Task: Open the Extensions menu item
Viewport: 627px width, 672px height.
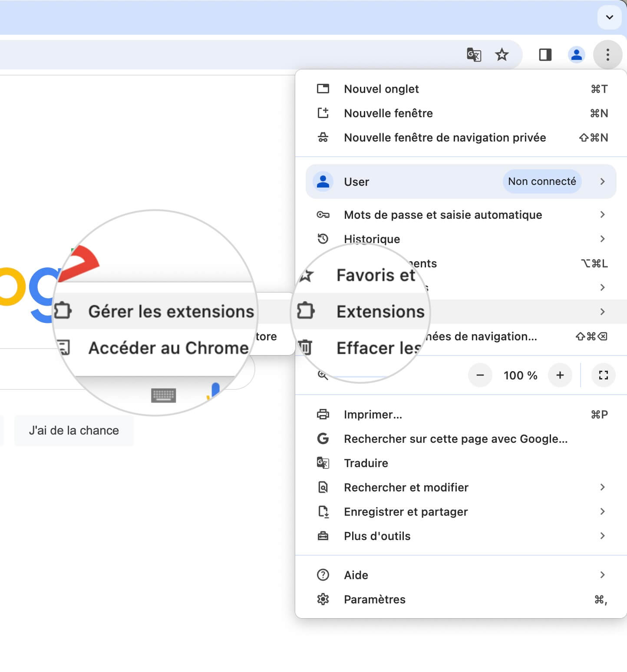Action: 461,312
